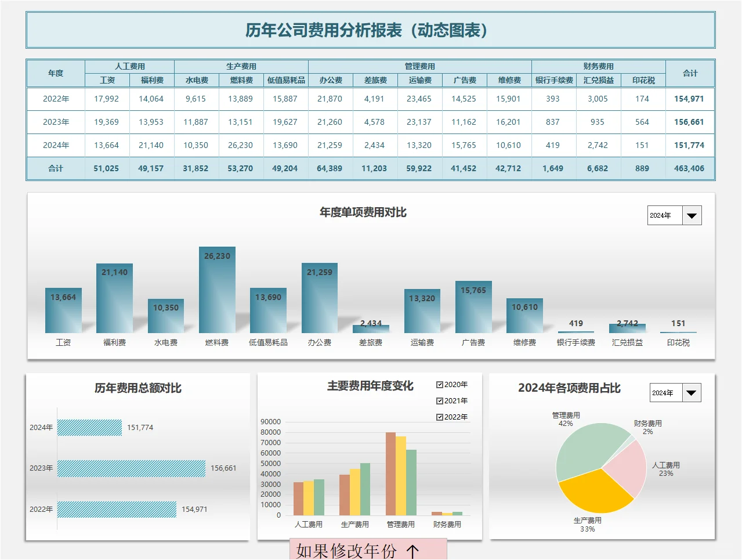The width and height of the screenshot is (742, 560).
Task: Select 2024年 in the top chart's combo box
Action: [665, 215]
